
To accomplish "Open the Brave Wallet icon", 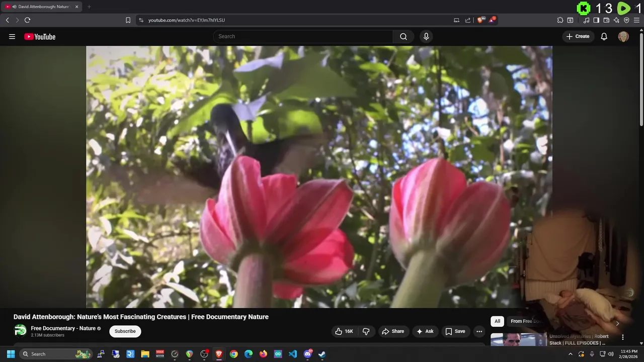I will (x=606, y=20).
